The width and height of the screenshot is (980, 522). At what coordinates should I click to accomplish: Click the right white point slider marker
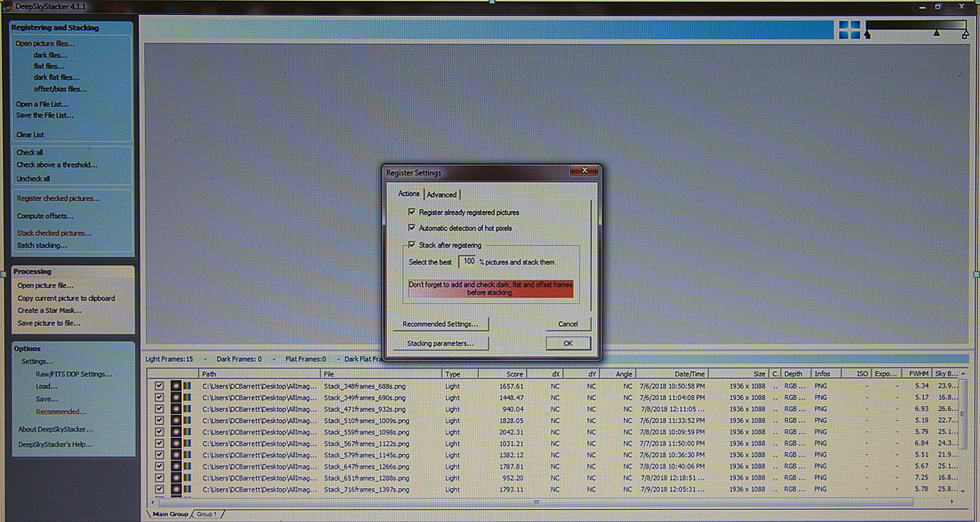click(x=965, y=34)
